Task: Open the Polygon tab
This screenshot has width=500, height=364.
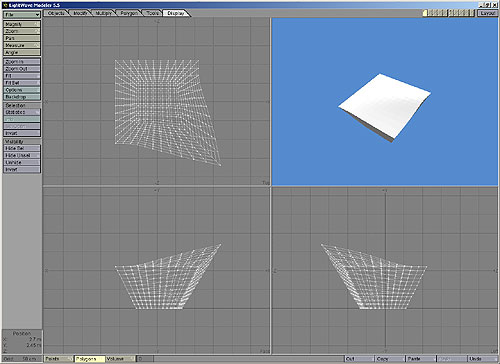Action: 129,13
